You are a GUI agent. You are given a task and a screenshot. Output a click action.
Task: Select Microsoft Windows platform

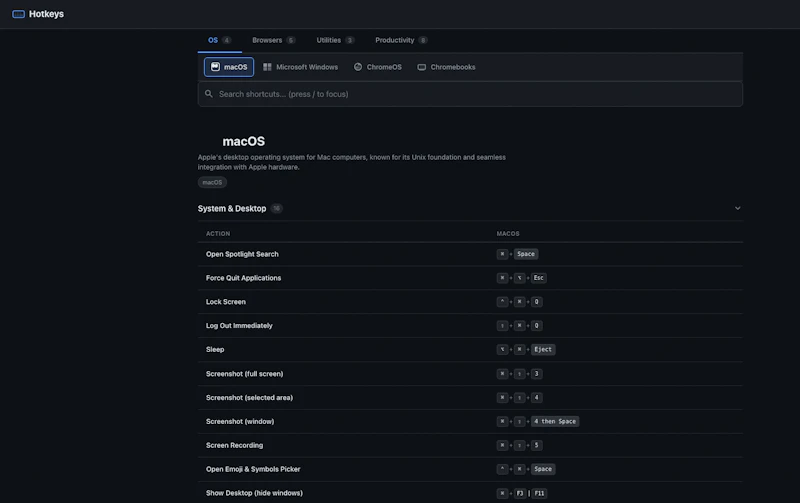300,67
